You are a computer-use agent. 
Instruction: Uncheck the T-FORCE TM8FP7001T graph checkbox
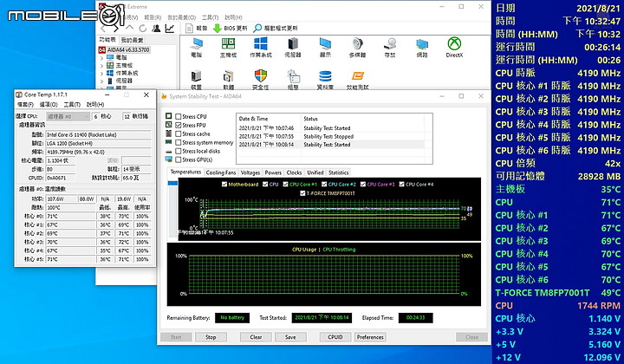302,193
